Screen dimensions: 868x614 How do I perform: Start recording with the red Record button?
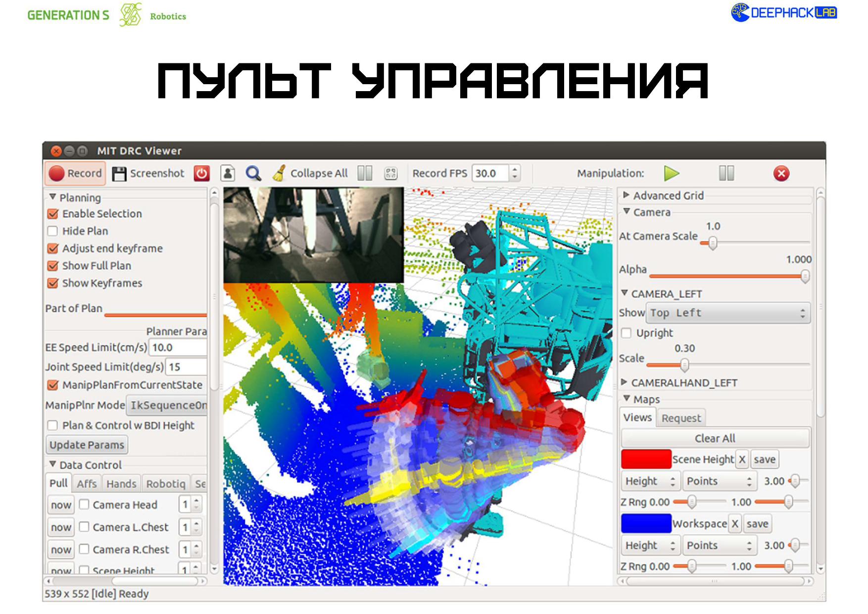(x=75, y=173)
